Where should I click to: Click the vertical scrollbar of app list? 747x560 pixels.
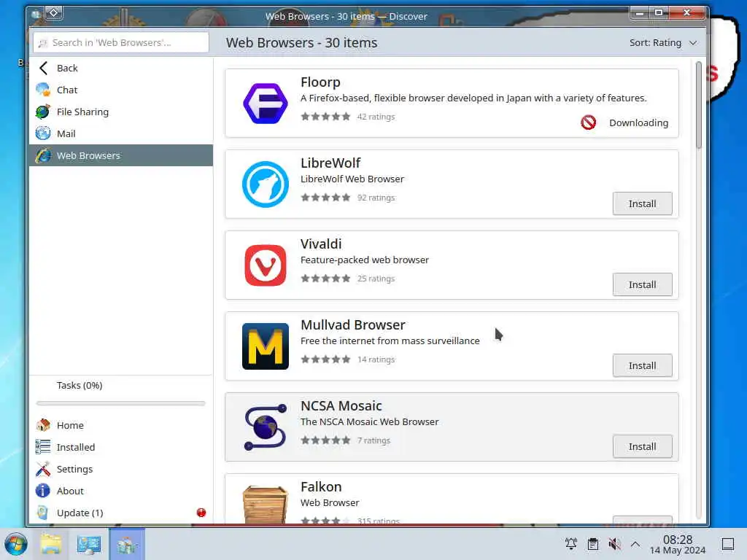point(698,105)
